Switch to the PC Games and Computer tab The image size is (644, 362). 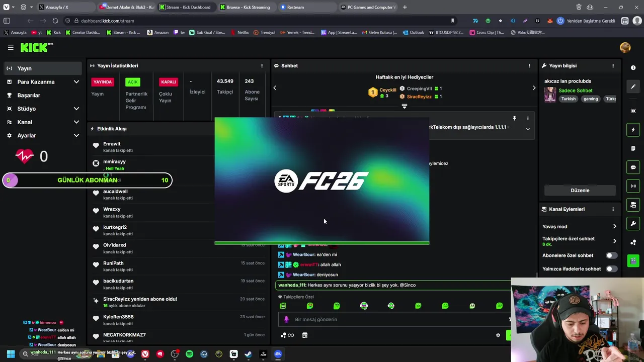click(368, 7)
